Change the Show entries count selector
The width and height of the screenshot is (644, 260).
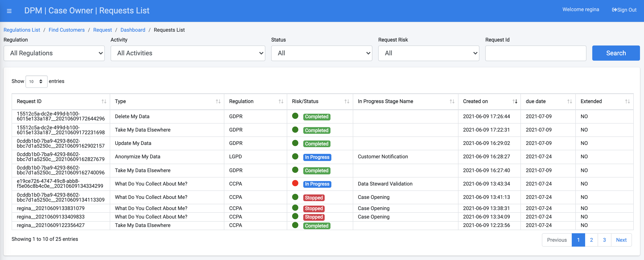pyautogui.click(x=36, y=81)
